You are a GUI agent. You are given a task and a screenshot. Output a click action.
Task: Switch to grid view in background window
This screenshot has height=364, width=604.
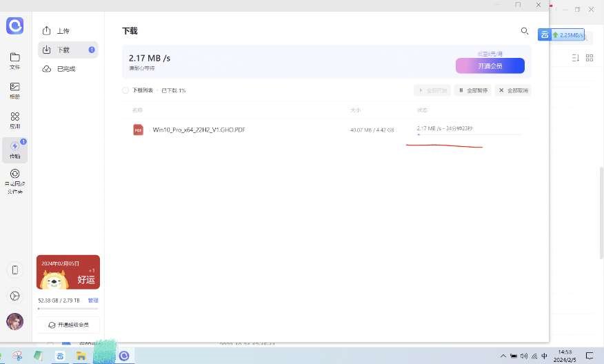pos(590,58)
